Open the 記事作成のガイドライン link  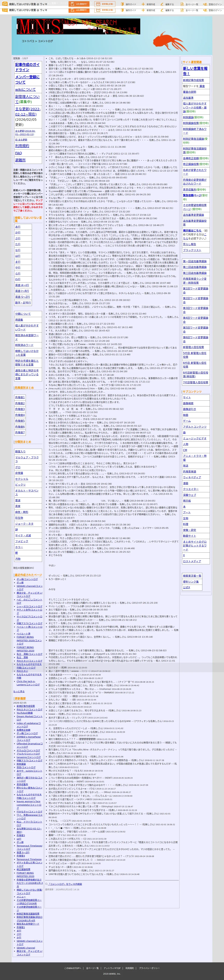point(27,67)
